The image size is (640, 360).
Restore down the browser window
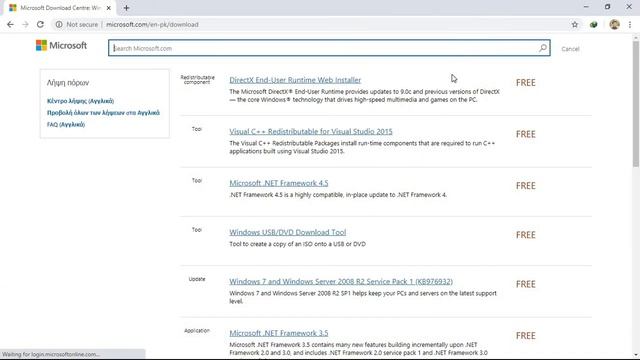tap(607, 7)
